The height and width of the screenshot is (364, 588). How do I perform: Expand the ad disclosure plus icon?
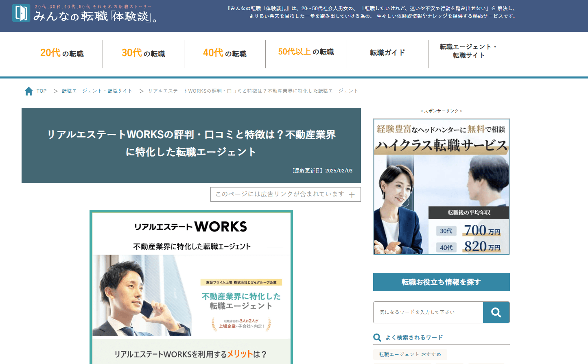tap(352, 195)
